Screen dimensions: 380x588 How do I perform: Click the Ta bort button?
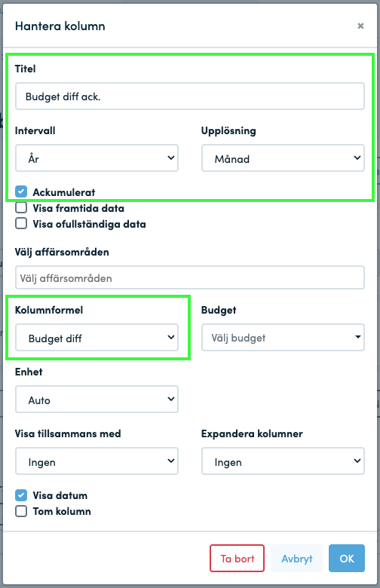tap(237, 559)
